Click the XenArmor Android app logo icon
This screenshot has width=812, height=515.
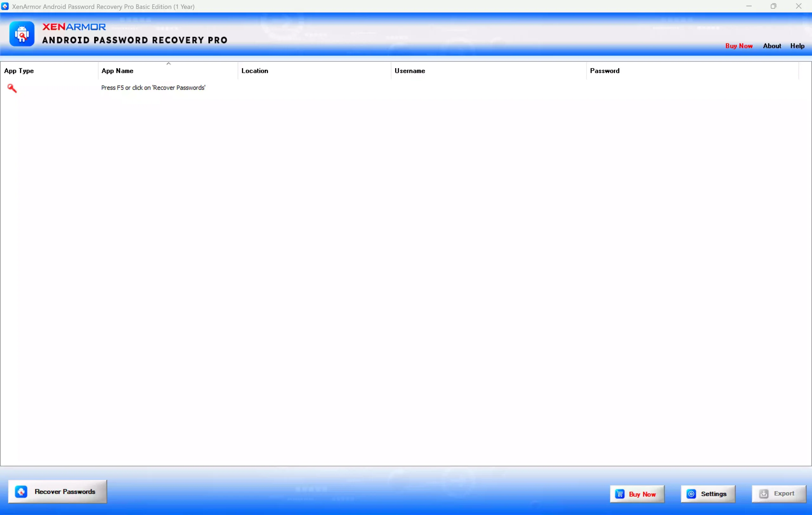click(22, 34)
